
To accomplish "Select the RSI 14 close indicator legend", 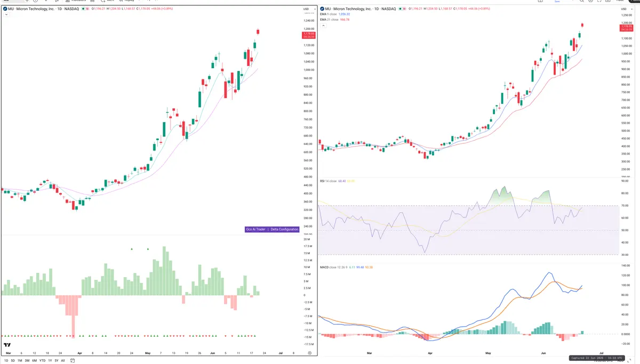I will click(328, 181).
